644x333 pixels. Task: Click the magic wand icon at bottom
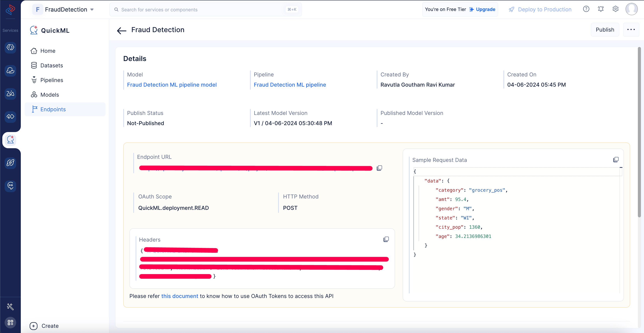tap(10, 306)
